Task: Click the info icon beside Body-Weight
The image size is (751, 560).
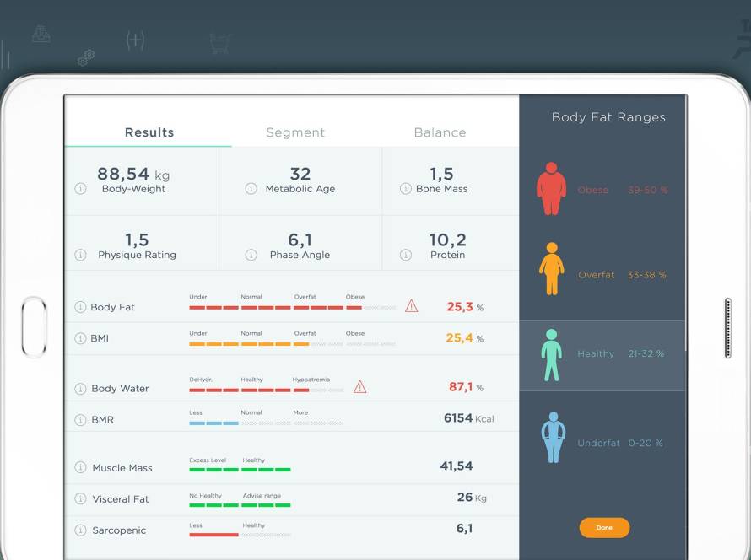Action: (x=80, y=189)
